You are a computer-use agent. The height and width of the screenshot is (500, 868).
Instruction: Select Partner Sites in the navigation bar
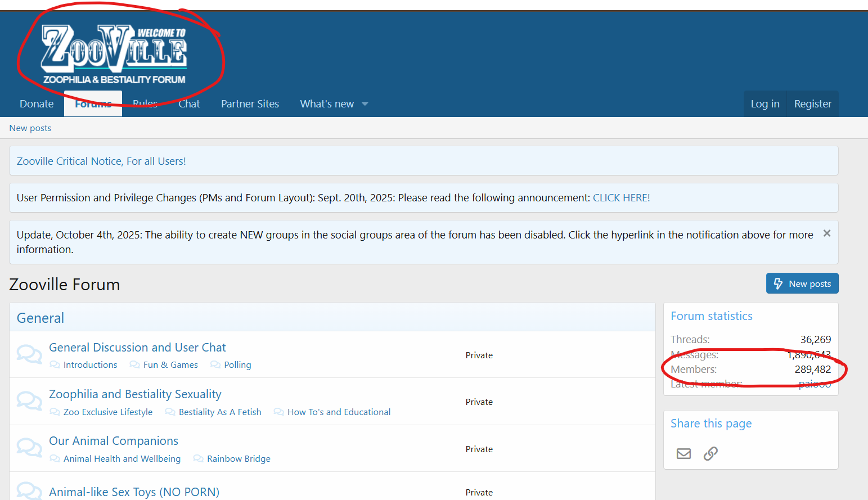point(250,104)
